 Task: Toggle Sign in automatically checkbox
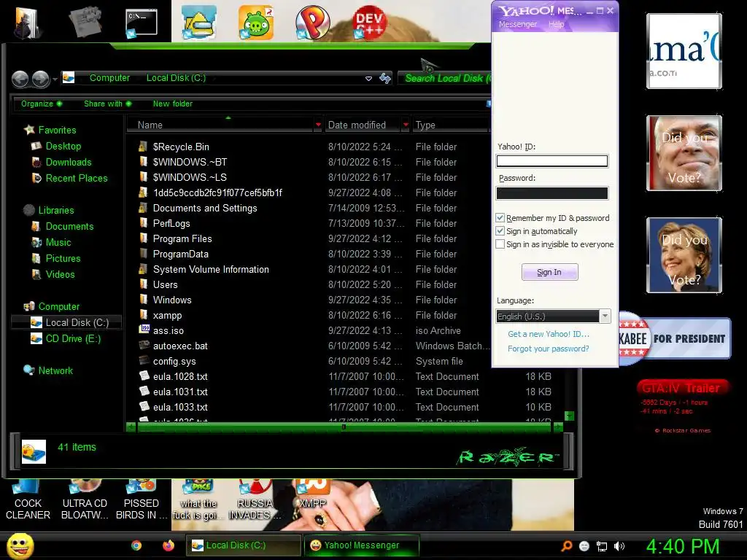pyautogui.click(x=500, y=231)
